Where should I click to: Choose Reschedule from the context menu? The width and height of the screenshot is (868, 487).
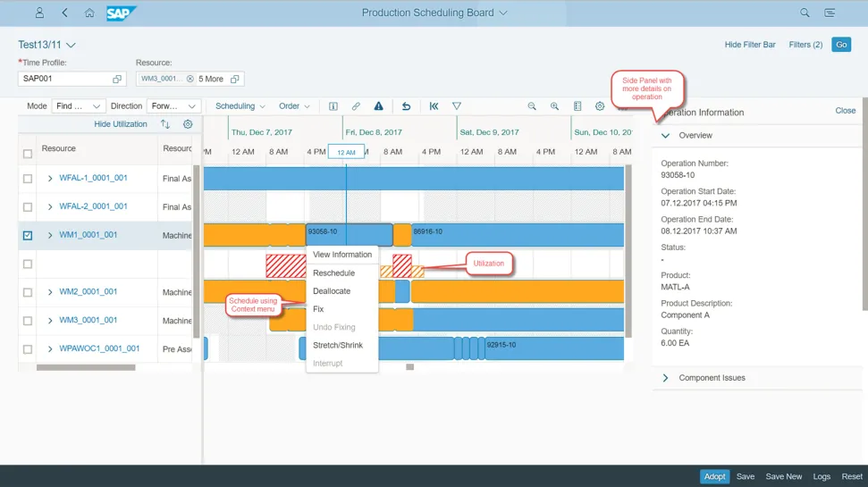click(333, 273)
